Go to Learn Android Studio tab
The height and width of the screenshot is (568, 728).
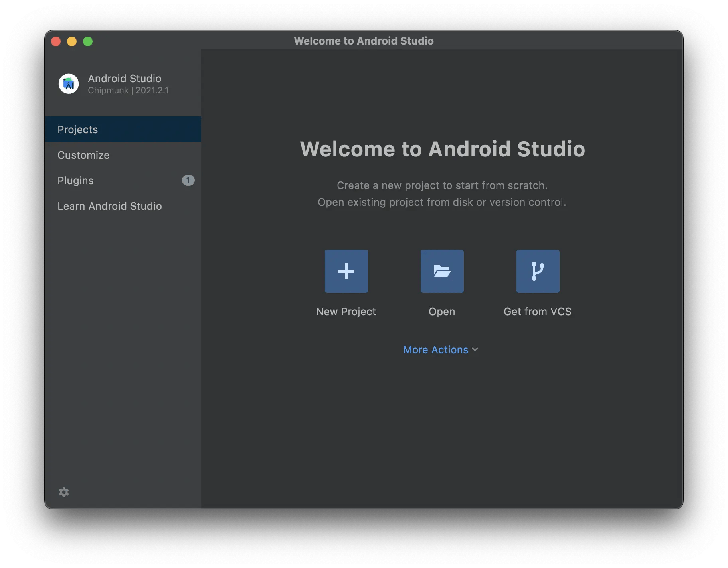(123, 206)
